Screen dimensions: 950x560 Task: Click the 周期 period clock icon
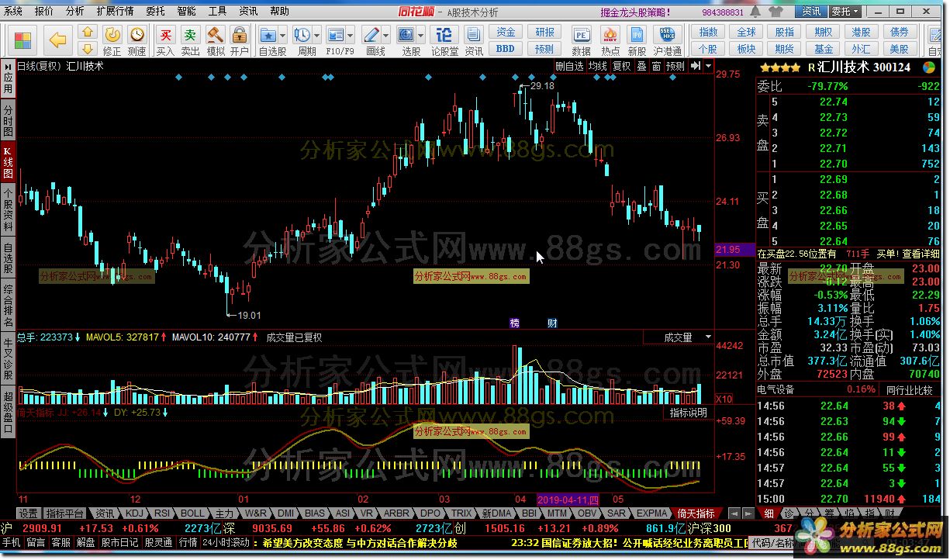click(302, 36)
